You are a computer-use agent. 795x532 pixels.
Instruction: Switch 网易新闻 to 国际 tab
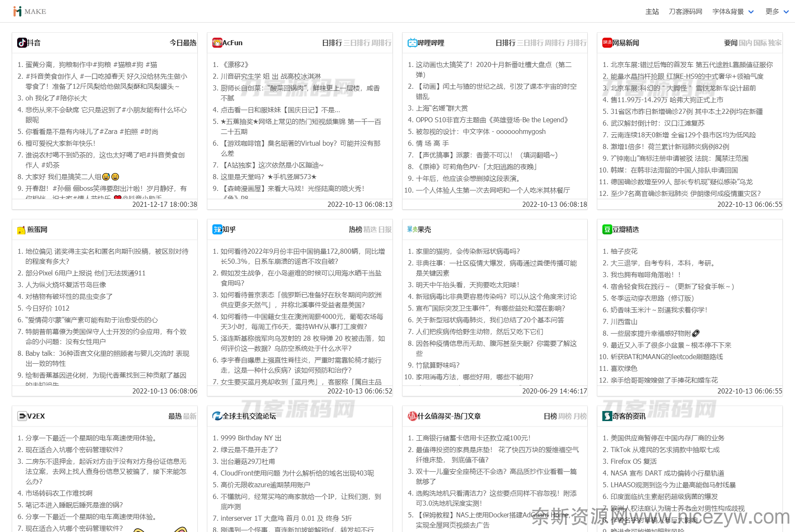[760, 43]
